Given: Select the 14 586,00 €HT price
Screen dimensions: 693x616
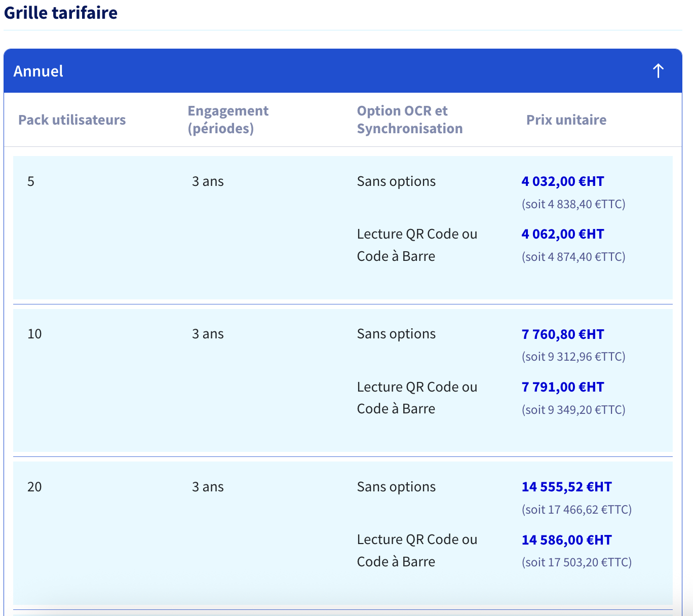Looking at the screenshot, I should [x=567, y=540].
